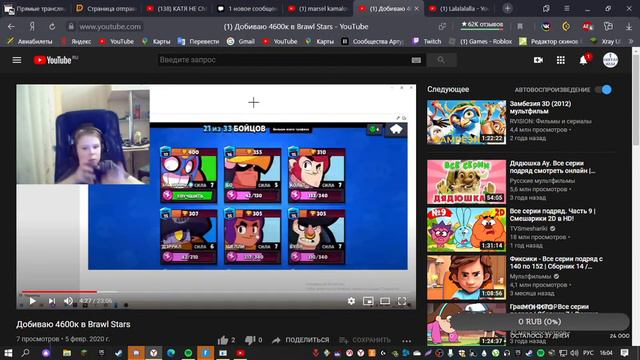
Task: Seek on the video progress bar
Action: [216, 291]
